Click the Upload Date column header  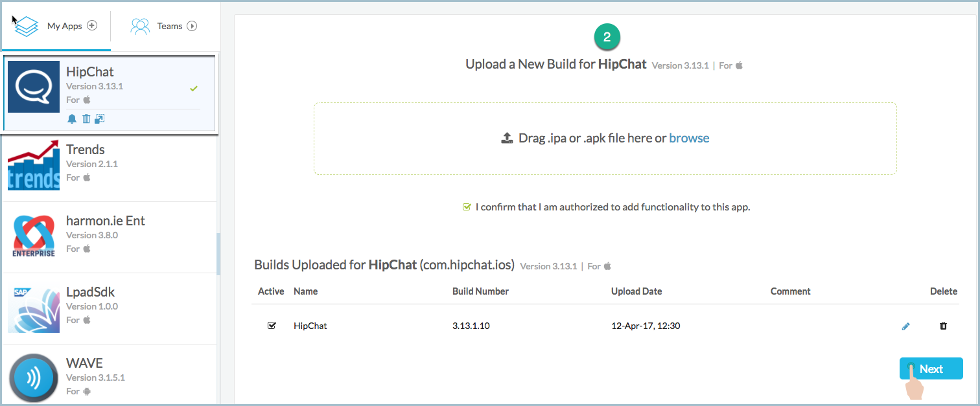click(636, 291)
